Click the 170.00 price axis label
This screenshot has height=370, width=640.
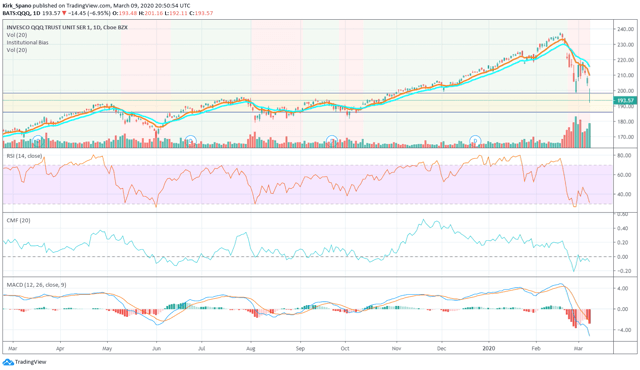point(625,137)
